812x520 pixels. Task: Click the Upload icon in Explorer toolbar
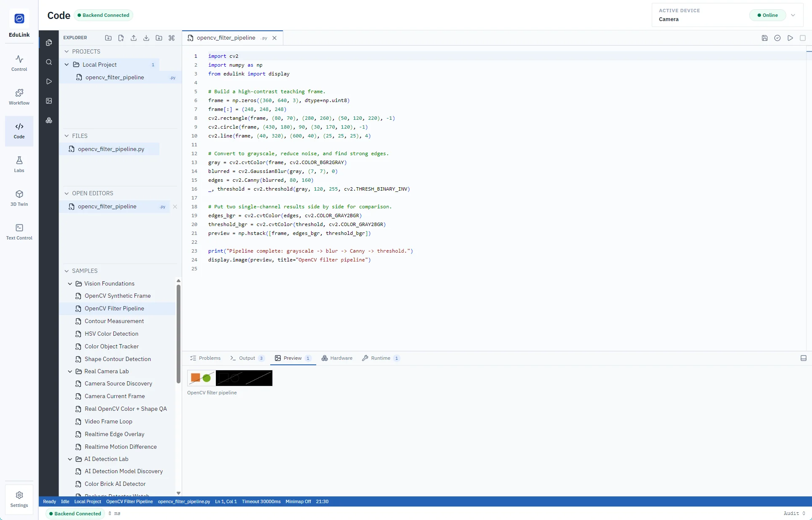134,38
